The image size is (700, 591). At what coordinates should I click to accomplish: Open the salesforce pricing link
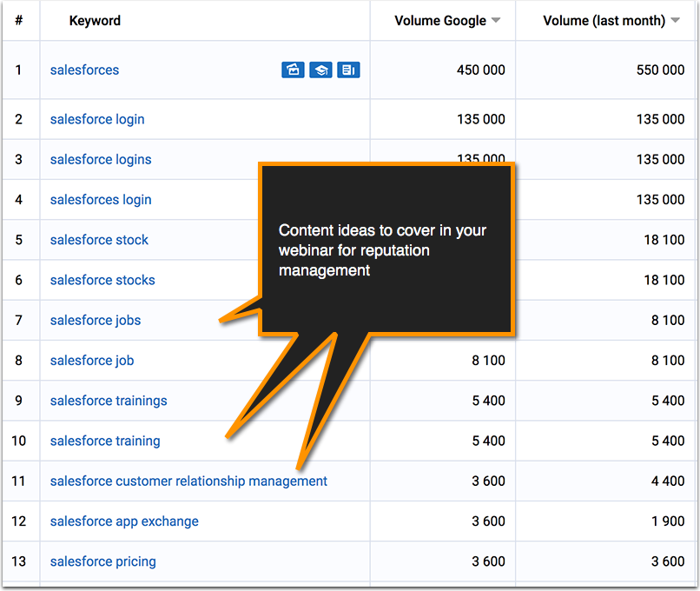(x=103, y=561)
